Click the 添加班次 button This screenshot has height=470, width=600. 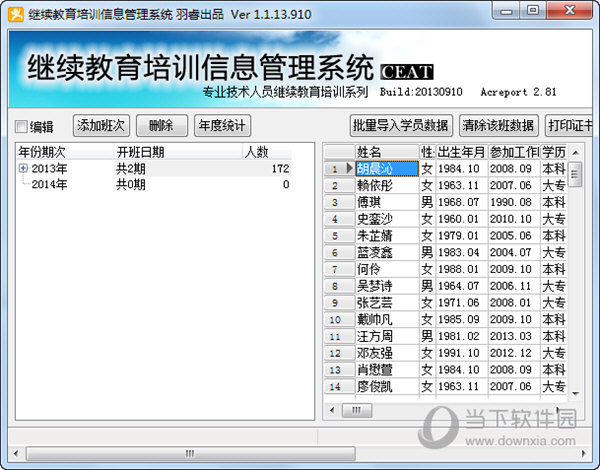pos(102,126)
